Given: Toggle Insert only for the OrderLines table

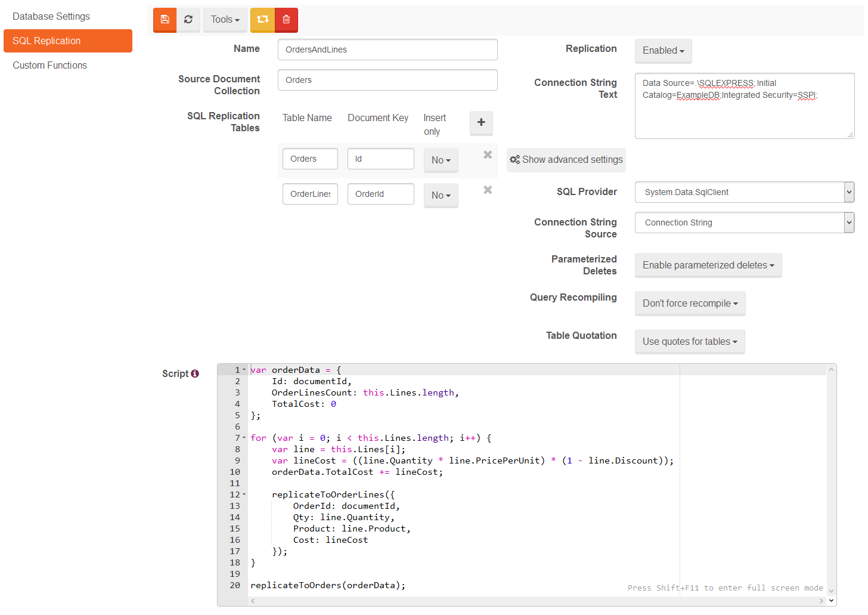Looking at the screenshot, I should [441, 195].
